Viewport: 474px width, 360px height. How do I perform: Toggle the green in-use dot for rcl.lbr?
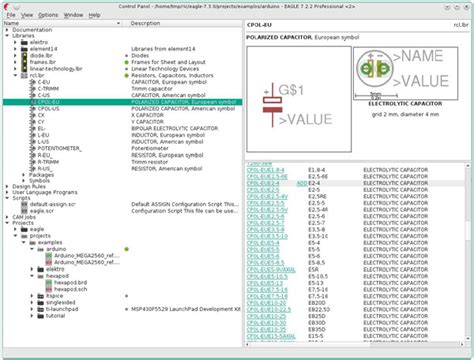[x=127, y=76]
